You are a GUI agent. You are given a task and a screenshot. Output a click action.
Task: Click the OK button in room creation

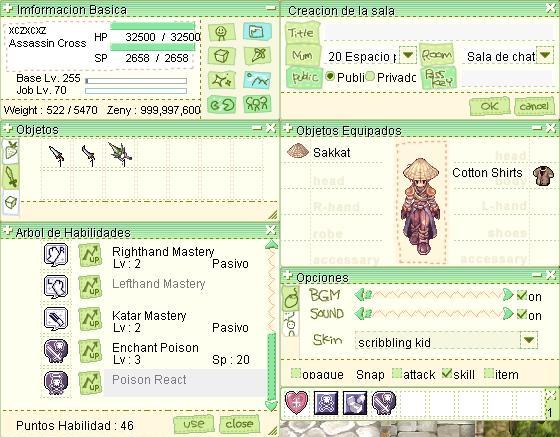coord(489,106)
